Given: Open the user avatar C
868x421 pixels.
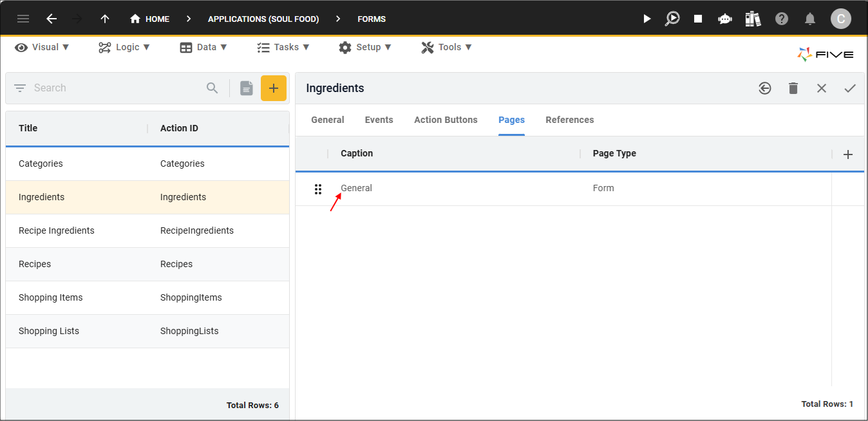Looking at the screenshot, I should [x=840, y=19].
